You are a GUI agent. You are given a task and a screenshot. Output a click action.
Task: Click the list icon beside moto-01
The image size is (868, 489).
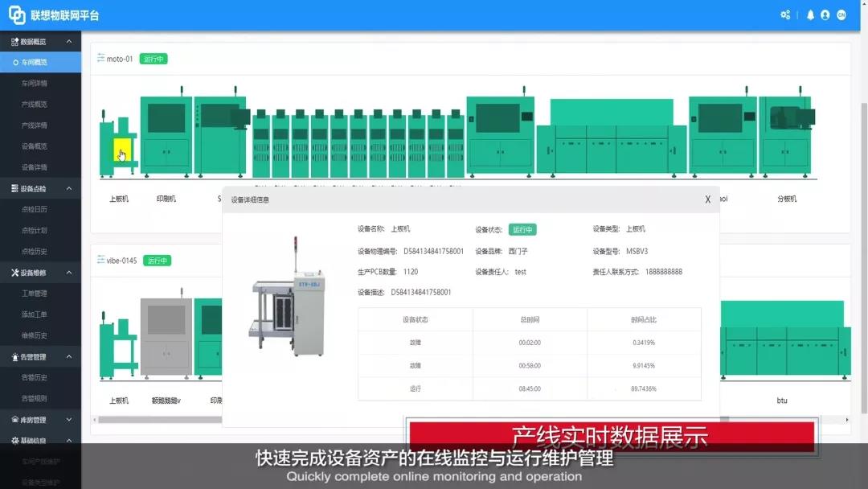100,58
